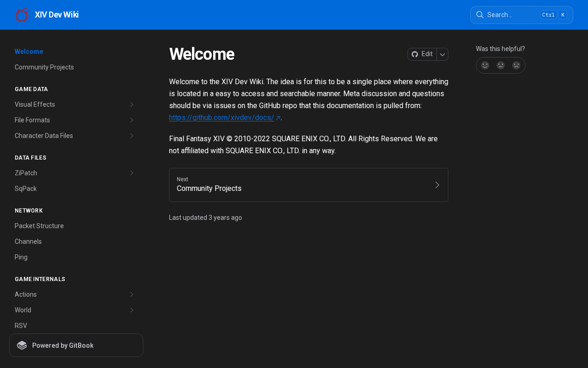This screenshot has height=368, width=588.
Task: Open the Community Projects sidebar page
Action: [44, 67]
